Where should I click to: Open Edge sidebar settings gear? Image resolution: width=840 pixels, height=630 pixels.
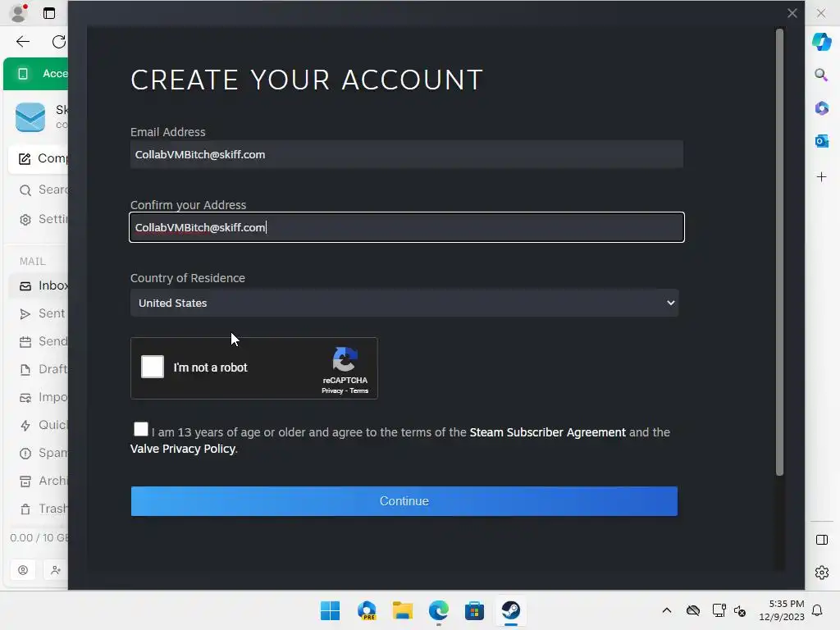(821, 573)
